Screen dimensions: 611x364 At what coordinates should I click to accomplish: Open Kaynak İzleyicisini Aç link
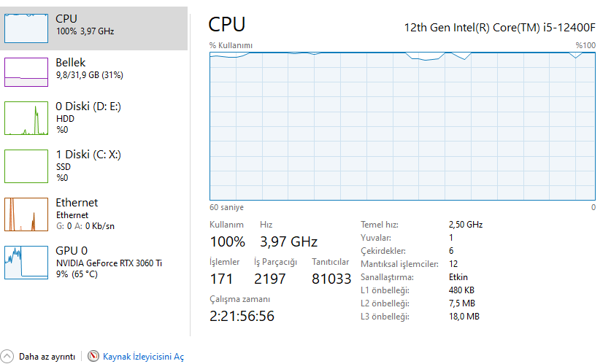[143, 357]
